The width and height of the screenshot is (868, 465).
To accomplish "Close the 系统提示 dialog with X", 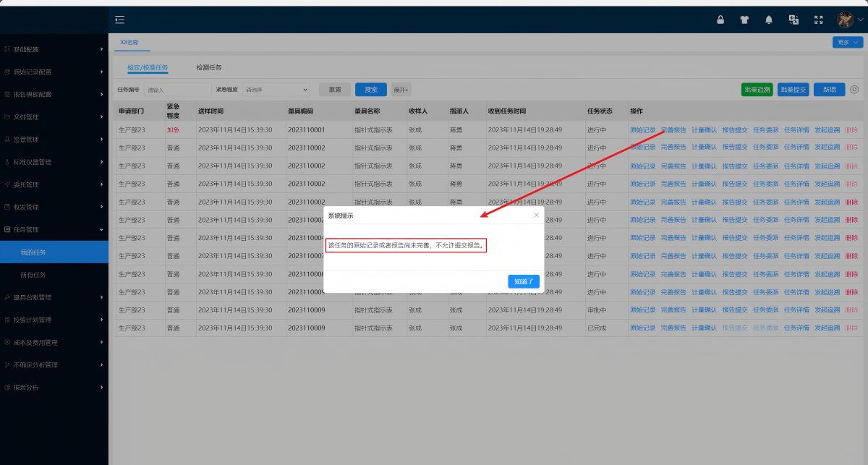I will [536, 215].
